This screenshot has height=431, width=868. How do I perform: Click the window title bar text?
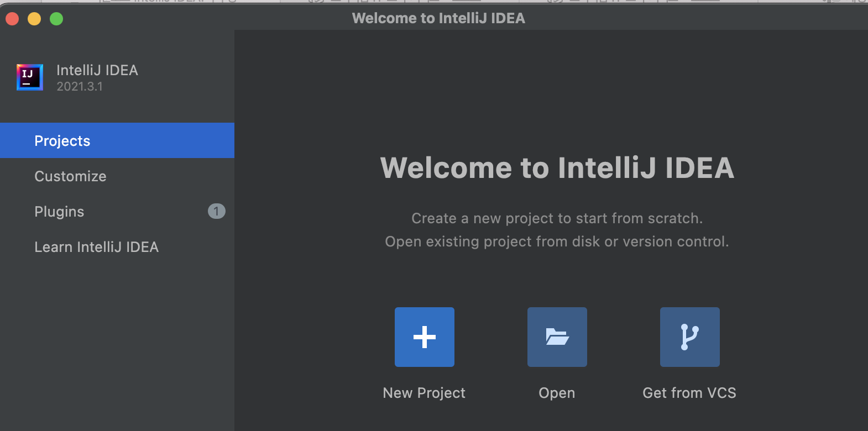(x=438, y=18)
